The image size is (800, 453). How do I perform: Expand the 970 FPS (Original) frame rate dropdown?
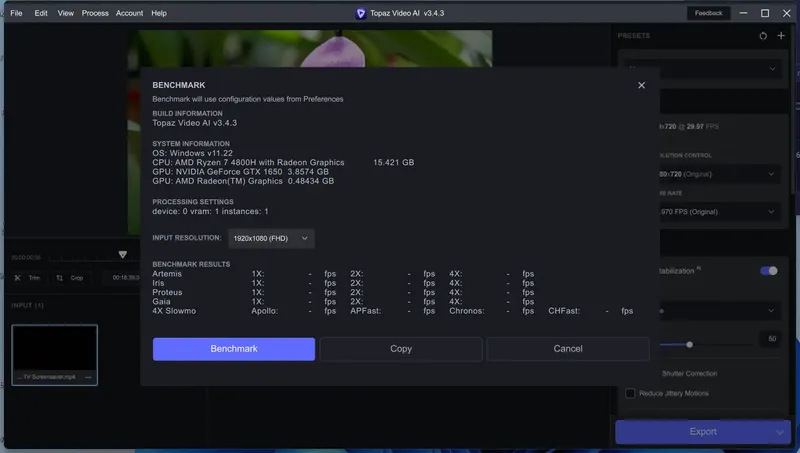[x=717, y=212]
